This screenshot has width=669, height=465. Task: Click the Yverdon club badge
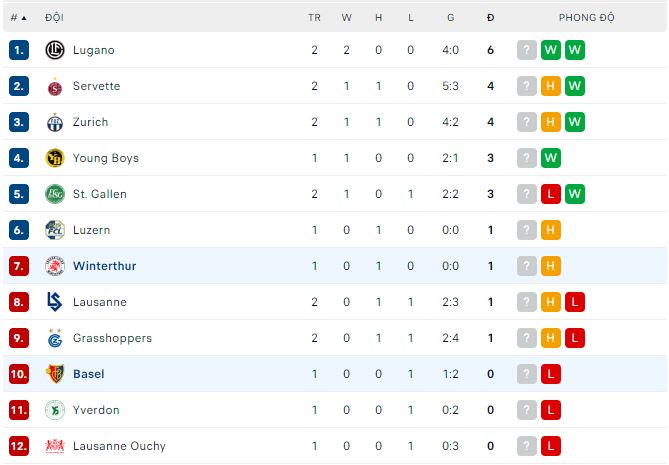[55, 410]
